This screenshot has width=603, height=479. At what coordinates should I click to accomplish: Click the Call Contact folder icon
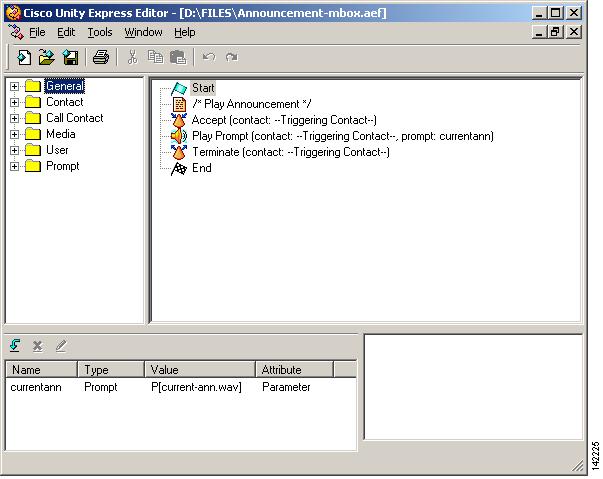(x=33, y=118)
